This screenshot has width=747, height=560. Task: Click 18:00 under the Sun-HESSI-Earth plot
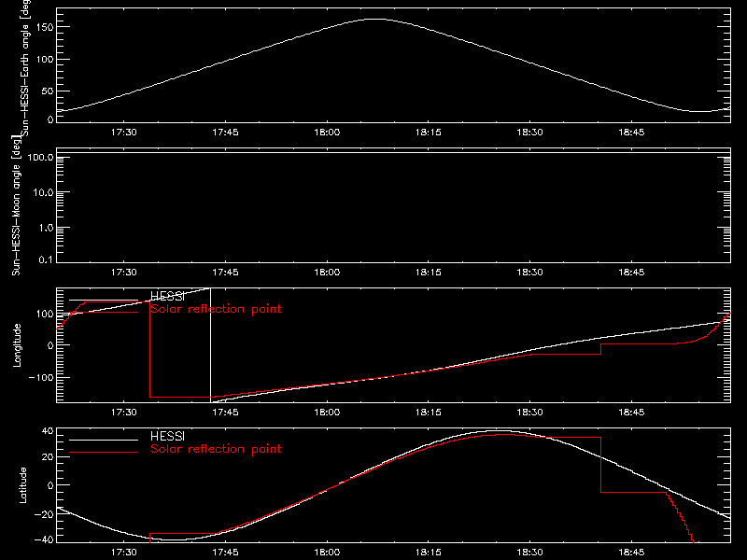pyautogui.click(x=327, y=133)
